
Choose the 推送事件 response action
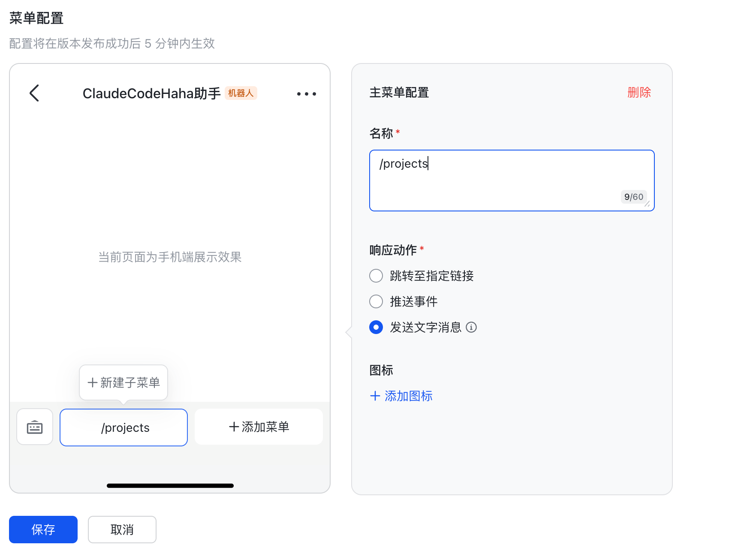coord(376,301)
